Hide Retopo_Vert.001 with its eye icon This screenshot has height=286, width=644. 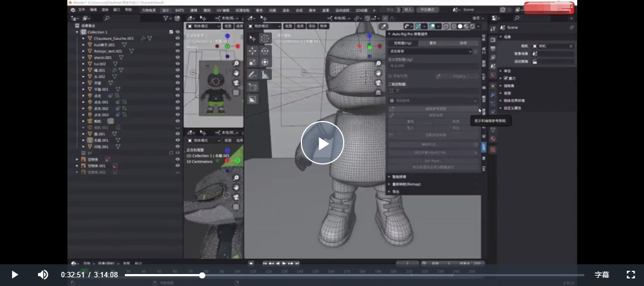178,51
